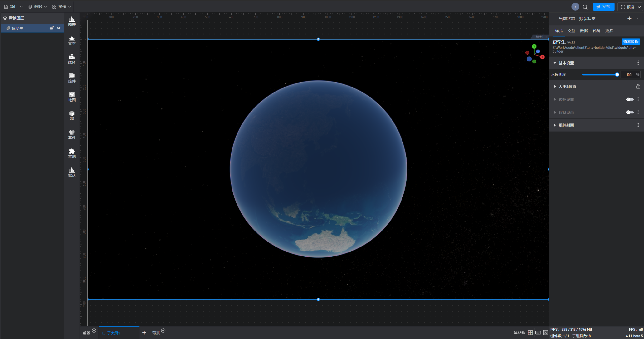
Task: Expand the 组件封面 section
Action: [566, 125]
